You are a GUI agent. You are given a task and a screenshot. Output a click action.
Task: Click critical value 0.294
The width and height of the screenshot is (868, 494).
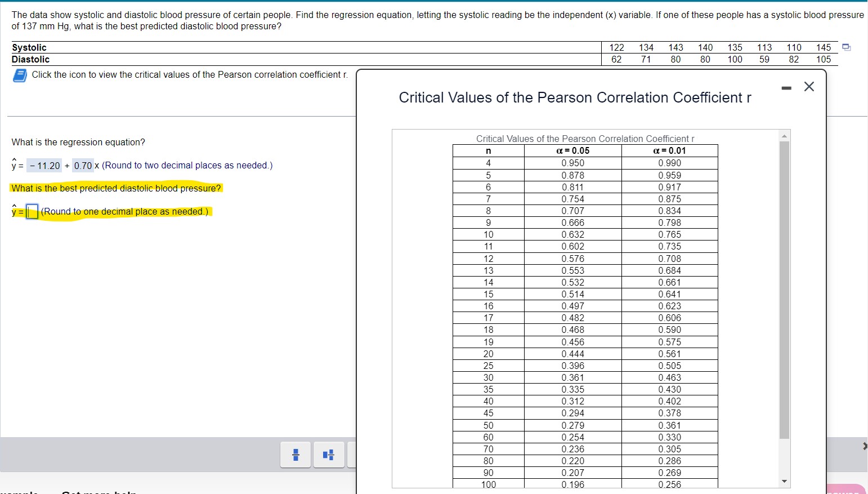click(x=573, y=413)
